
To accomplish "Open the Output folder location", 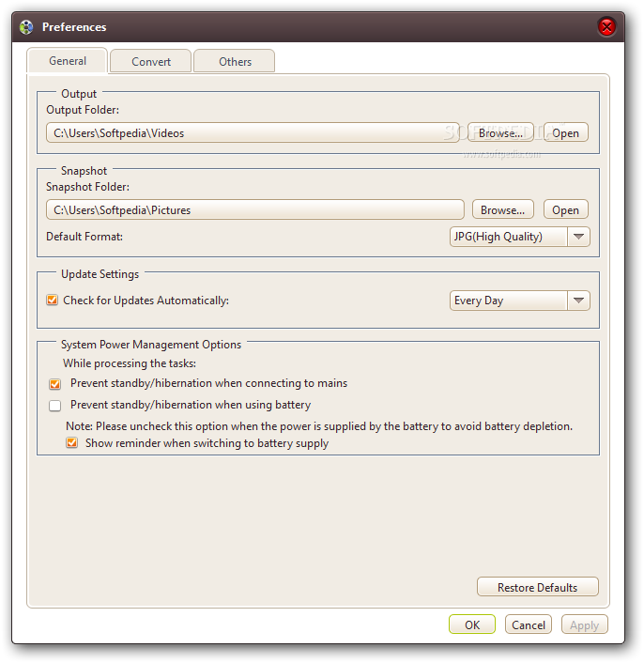I will coord(565,132).
